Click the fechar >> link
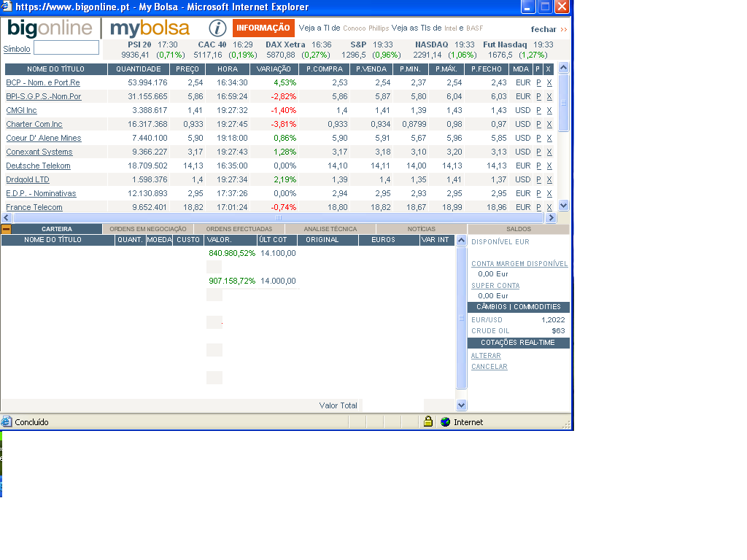747x560 pixels. (549, 29)
